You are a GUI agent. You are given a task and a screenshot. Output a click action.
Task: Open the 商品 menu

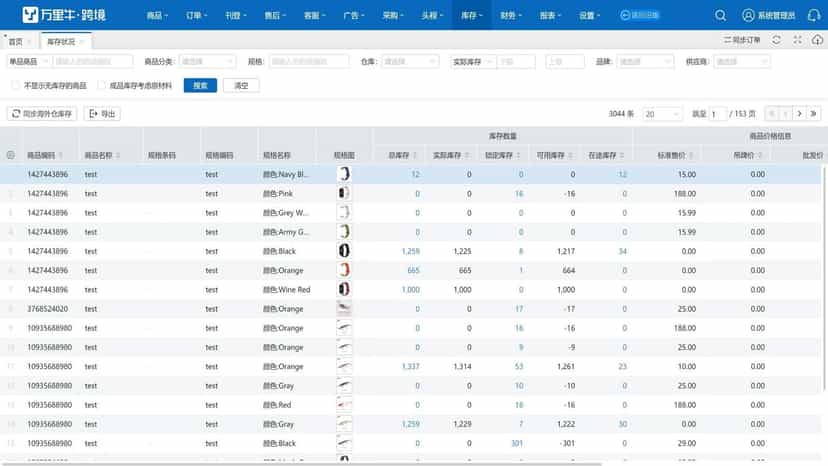[x=157, y=15]
